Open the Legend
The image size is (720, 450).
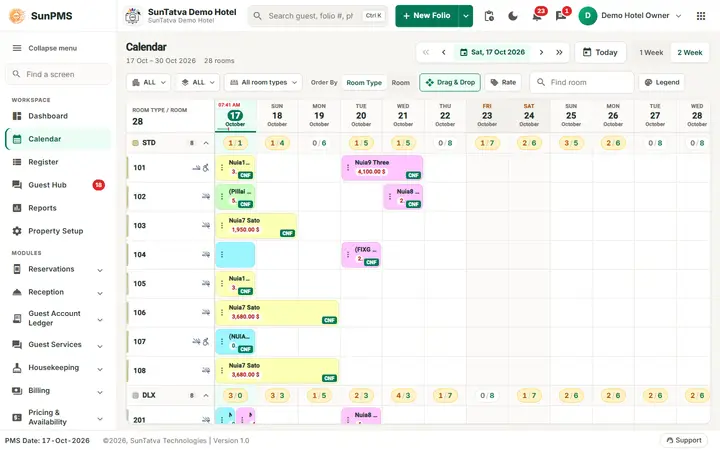click(x=662, y=82)
